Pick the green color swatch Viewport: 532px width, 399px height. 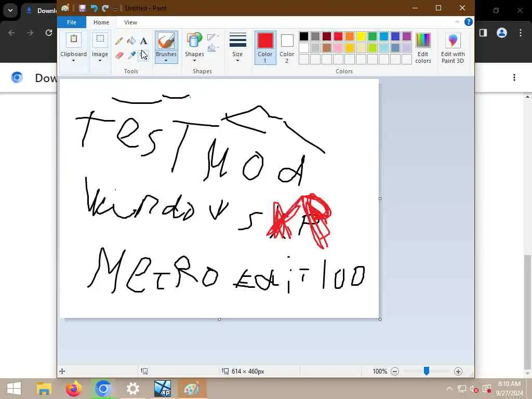click(x=373, y=36)
